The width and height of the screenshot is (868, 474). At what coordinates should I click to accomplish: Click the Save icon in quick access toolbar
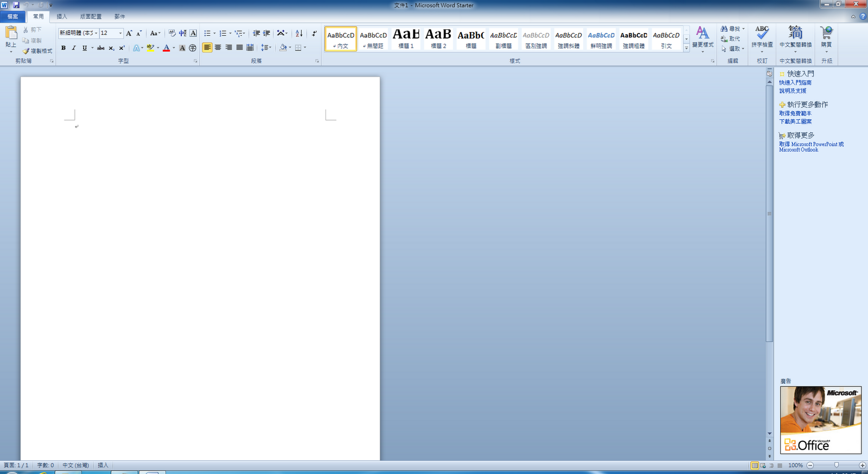16,5
